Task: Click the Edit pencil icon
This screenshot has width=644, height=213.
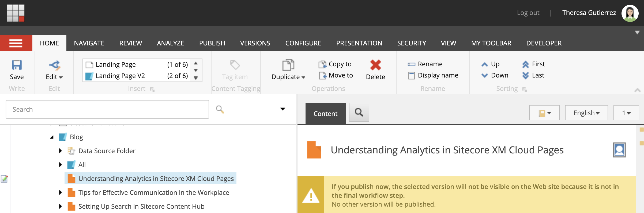Action: [55, 65]
